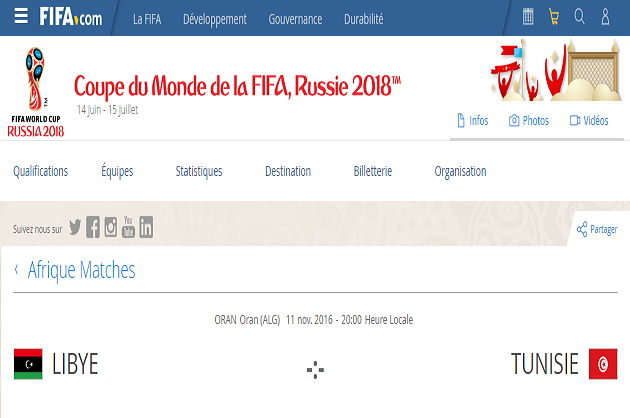Screen dimensions: 630x418
Task: Click the 'Suivez nous sur' label
Action: pyautogui.click(x=37, y=229)
